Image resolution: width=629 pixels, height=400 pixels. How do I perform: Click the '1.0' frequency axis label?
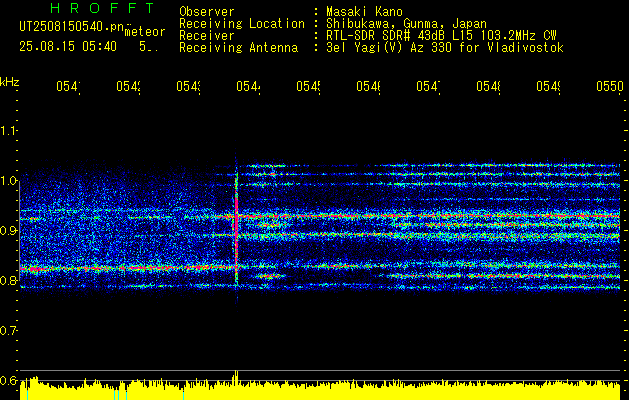coord(9,181)
